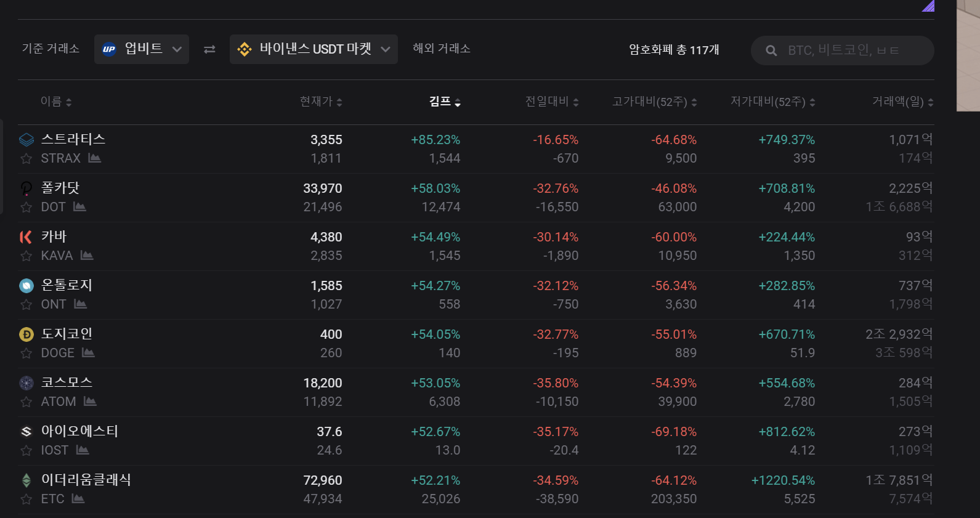Favorite STRAX with the star

click(x=26, y=159)
